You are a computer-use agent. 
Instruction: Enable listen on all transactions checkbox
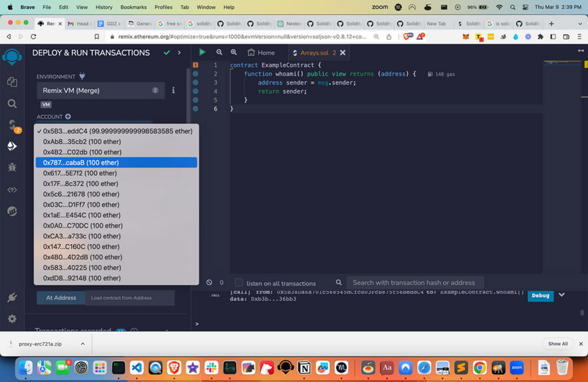point(239,282)
